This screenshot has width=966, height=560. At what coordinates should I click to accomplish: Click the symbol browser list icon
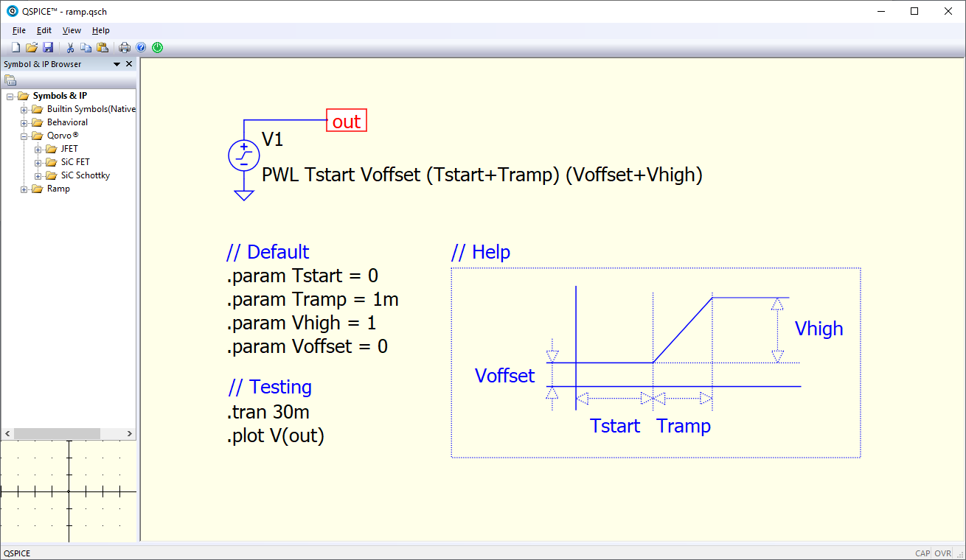point(10,80)
